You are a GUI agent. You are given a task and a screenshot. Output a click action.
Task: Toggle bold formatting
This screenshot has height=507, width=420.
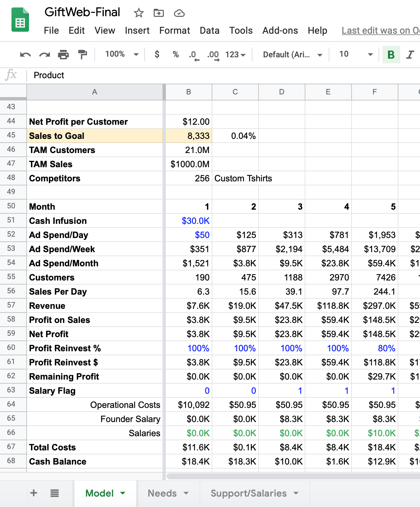(391, 54)
